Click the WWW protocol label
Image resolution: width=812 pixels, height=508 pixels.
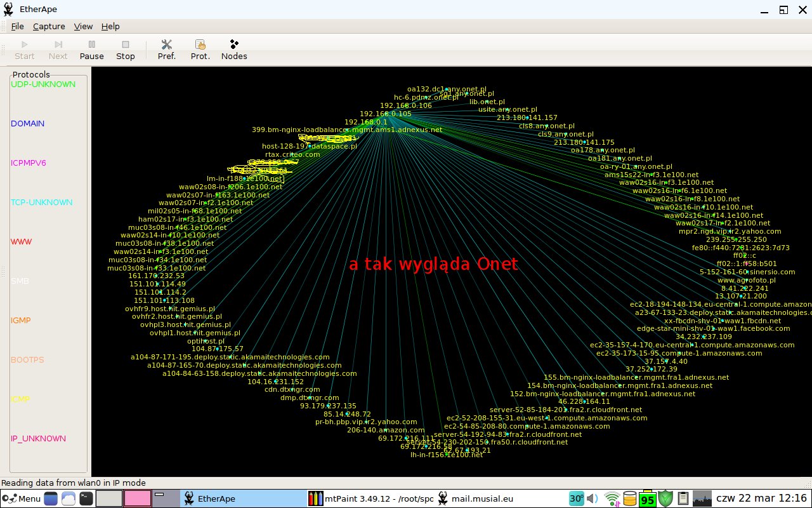coord(21,242)
